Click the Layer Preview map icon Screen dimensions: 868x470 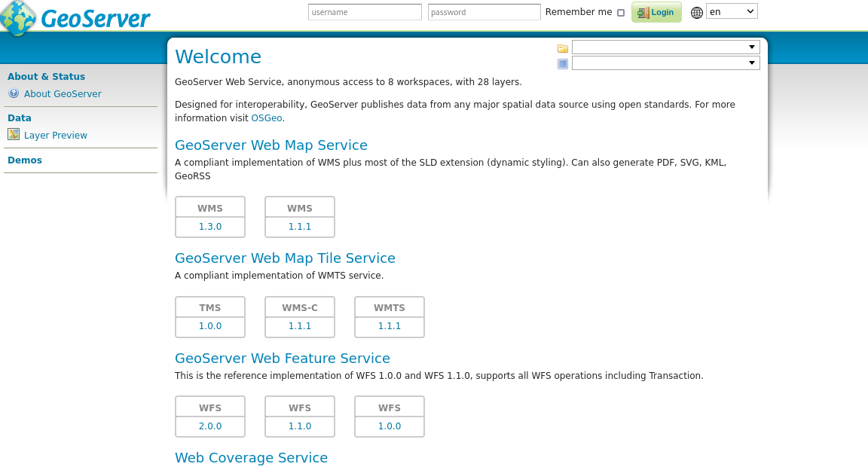click(14, 134)
